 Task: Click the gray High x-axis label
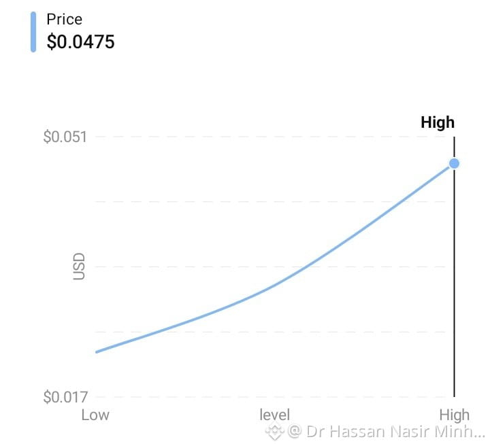[455, 415]
